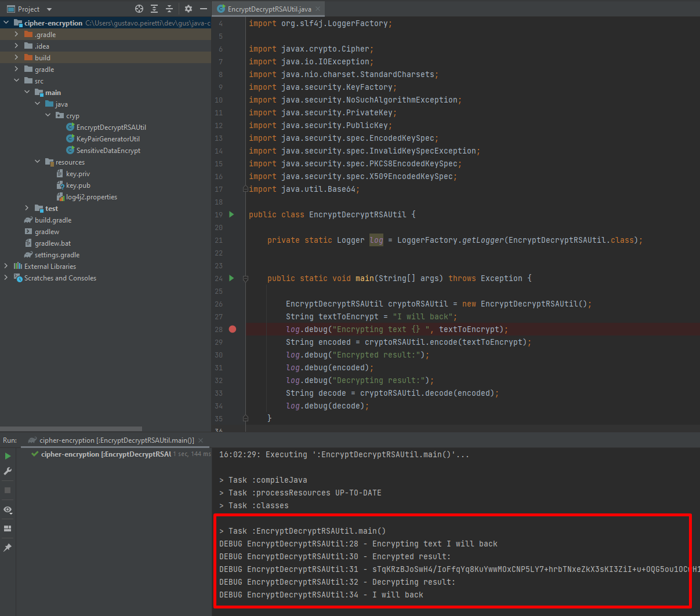Click the "I will back" string on line 27
Screen dimensions: 700x616
pyautogui.click(x=423, y=316)
